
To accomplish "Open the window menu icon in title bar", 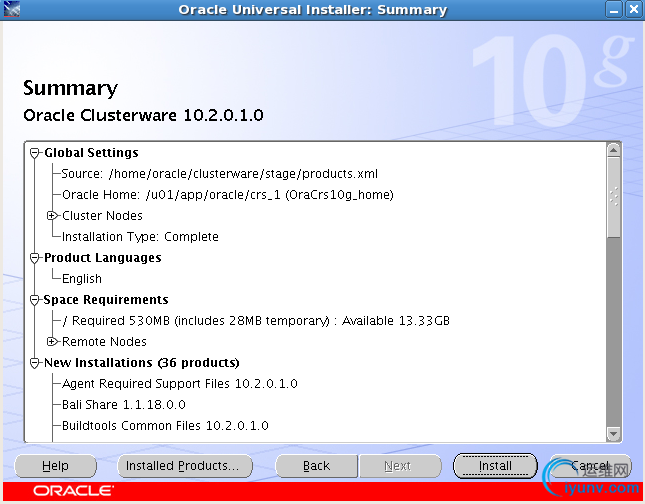I will point(11,9).
